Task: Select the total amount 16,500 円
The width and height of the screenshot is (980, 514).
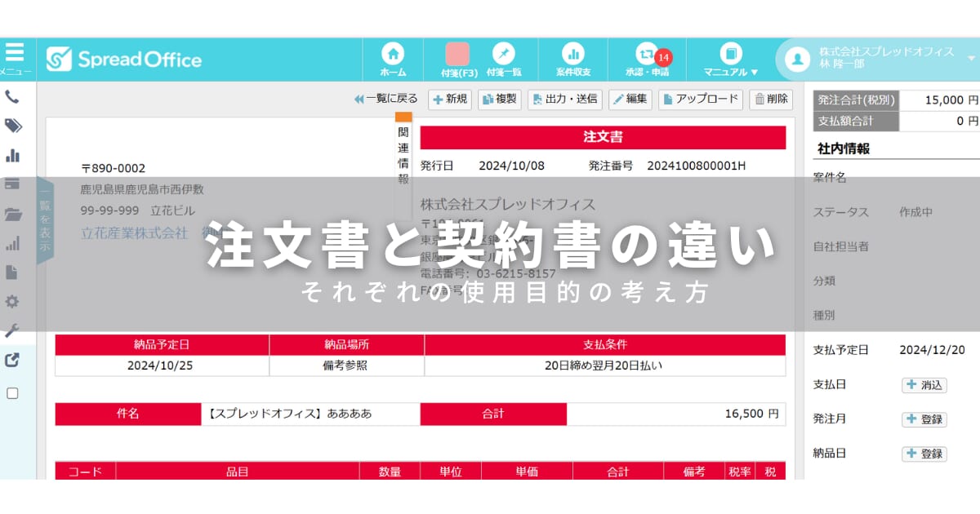Action: coord(751,414)
